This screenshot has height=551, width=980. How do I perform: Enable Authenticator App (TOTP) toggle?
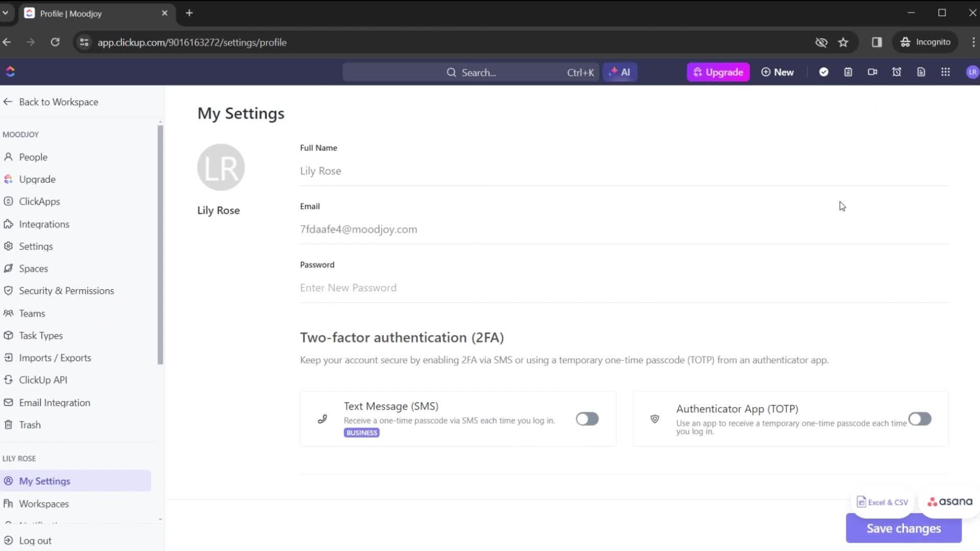point(920,419)
